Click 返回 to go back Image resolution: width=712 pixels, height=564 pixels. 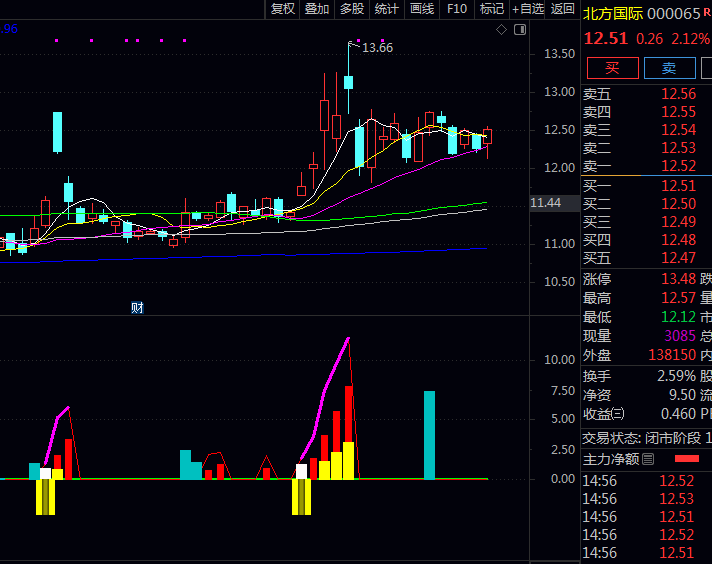563,9
